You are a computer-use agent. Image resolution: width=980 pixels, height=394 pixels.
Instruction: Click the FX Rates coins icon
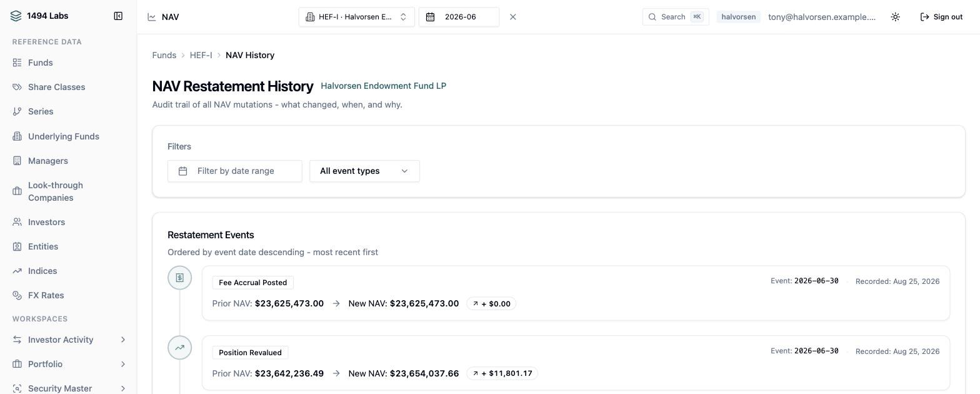coord(17,295)
